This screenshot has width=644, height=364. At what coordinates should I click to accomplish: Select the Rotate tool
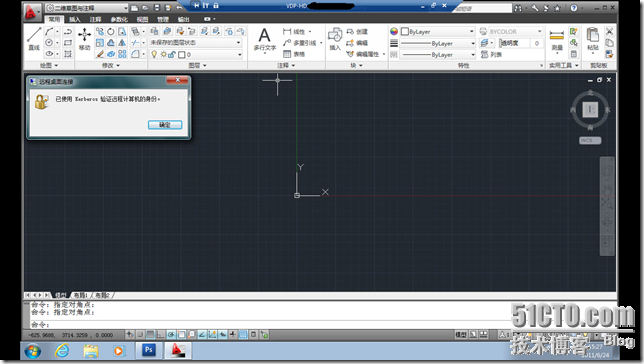pyautogui.click(x=111, y=32)
